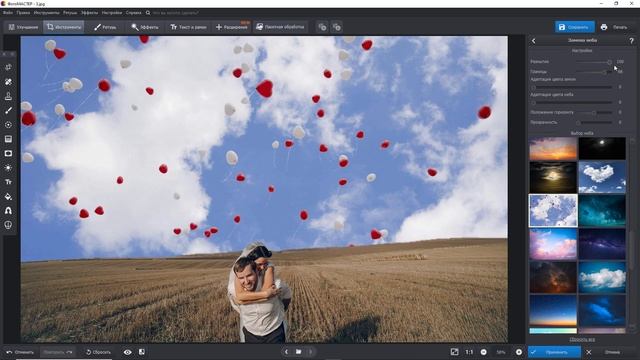Adjust the Адаптация цвета неба slider
The image size is (640, 360).
(x=571, y=102)
